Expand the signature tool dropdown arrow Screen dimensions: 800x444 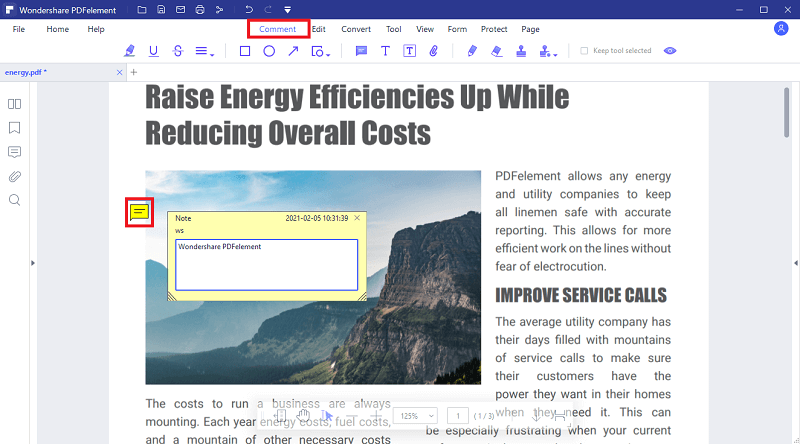coord(555,52)
